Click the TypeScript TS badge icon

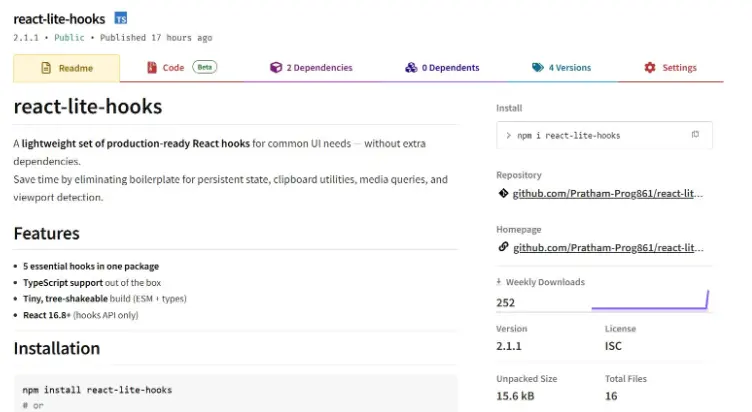[x=121, y=18]
